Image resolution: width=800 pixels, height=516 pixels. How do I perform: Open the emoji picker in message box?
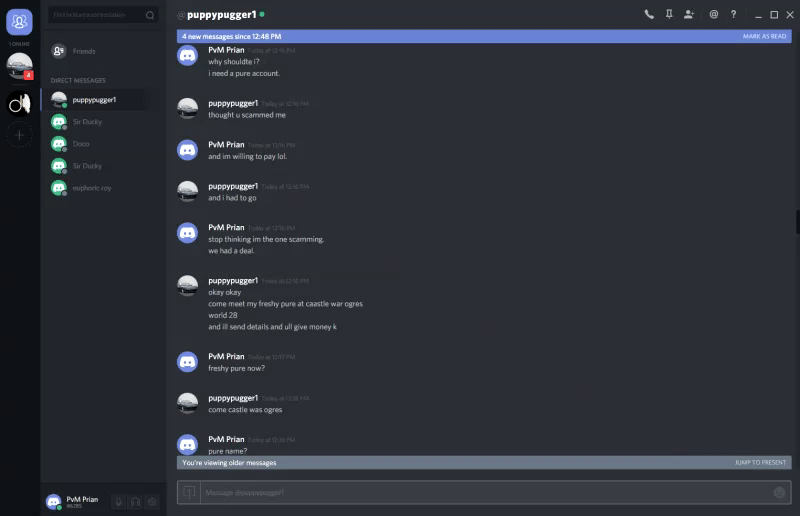(x=779, y=492)
